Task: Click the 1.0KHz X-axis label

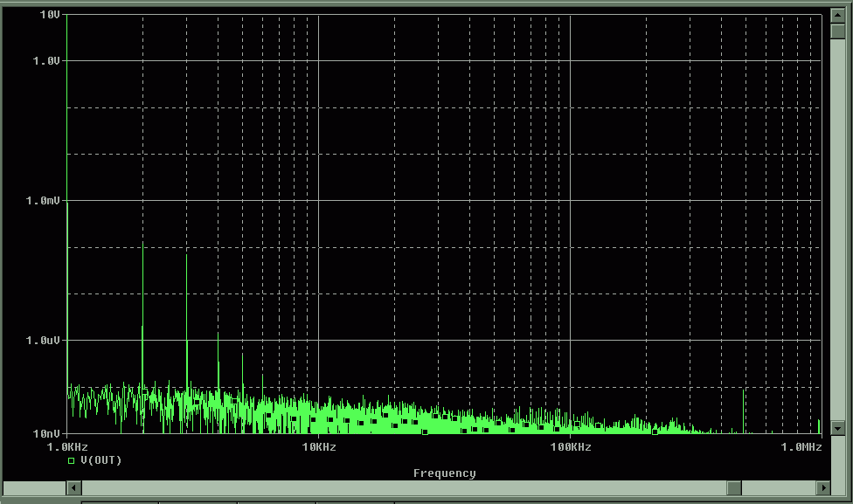Action: click(67, 447)
